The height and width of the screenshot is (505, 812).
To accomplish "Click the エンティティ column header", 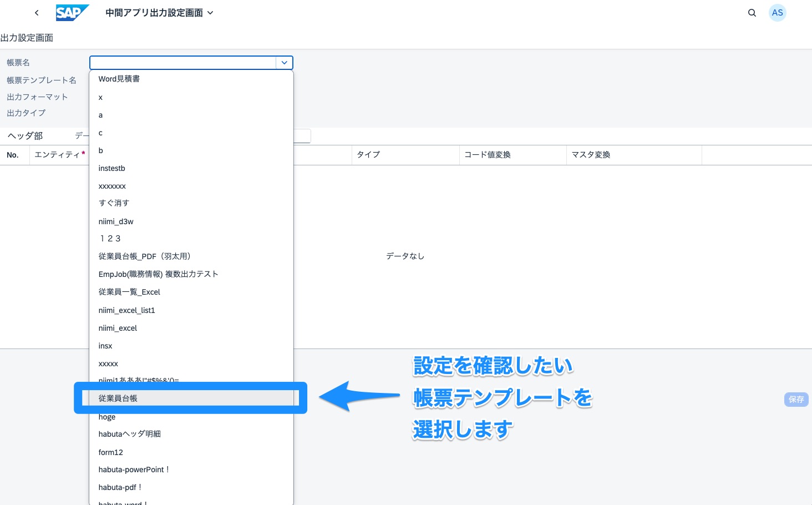I will coord(59,155).
